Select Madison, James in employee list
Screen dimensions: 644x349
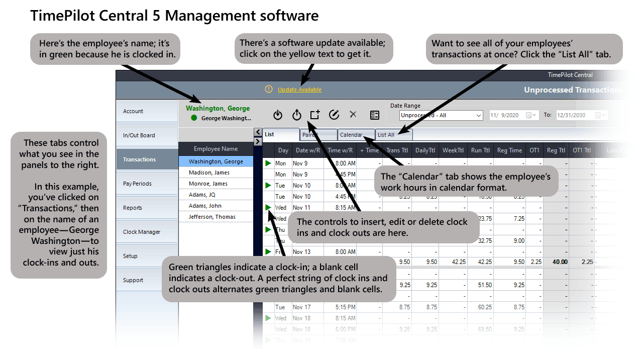(209, 172)
